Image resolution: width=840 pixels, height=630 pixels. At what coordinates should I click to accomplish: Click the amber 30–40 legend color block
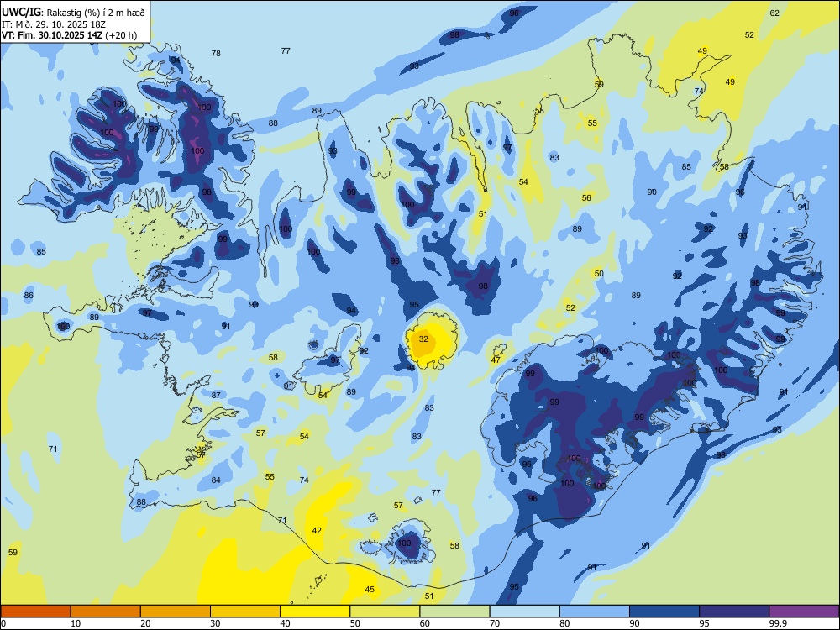[x=245, y=612]
